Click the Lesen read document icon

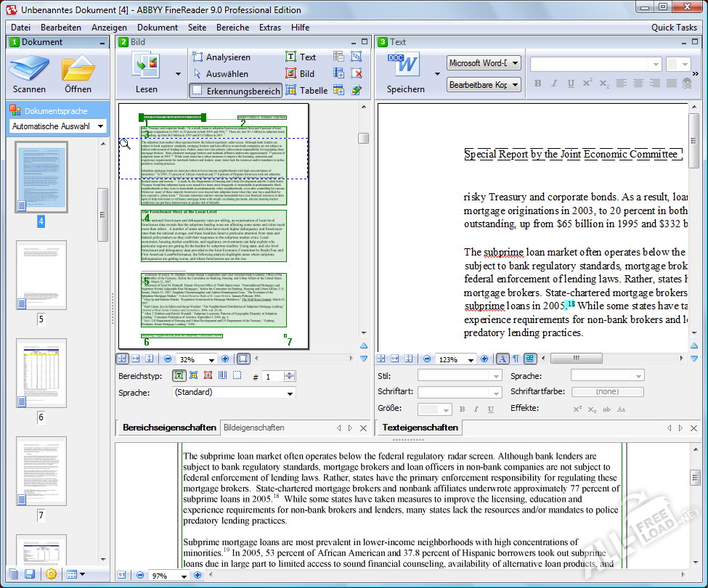click(146, 66)
